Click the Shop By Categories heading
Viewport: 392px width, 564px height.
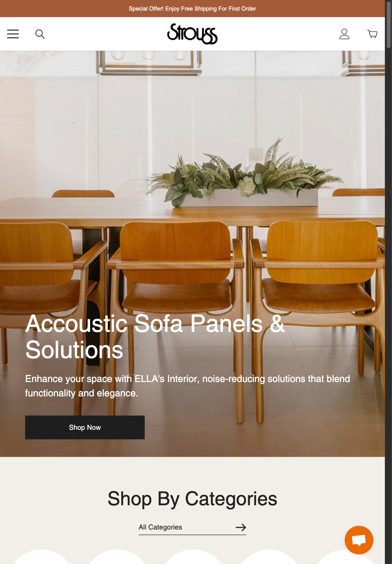tap(192, 499)
